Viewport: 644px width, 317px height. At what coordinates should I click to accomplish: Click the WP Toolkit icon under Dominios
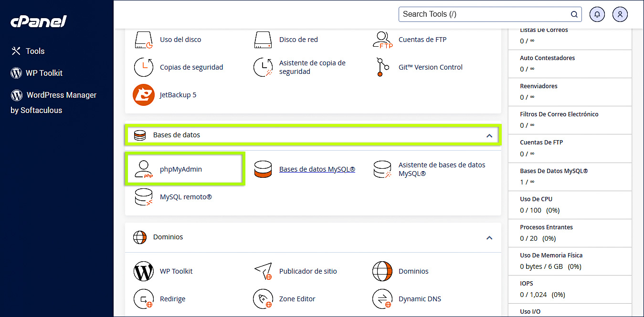(x=144, y=271)
